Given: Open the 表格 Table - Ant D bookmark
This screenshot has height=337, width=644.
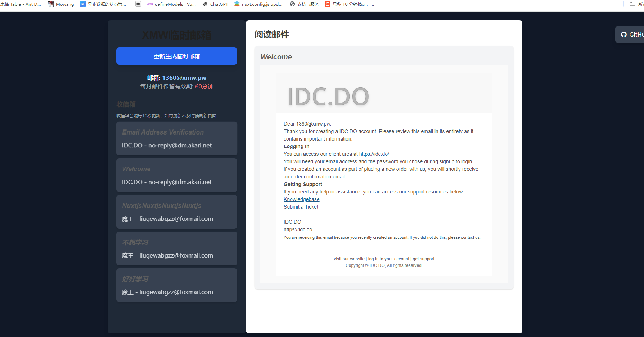Looking at the screenshot, I should click(x=21, y=4).
